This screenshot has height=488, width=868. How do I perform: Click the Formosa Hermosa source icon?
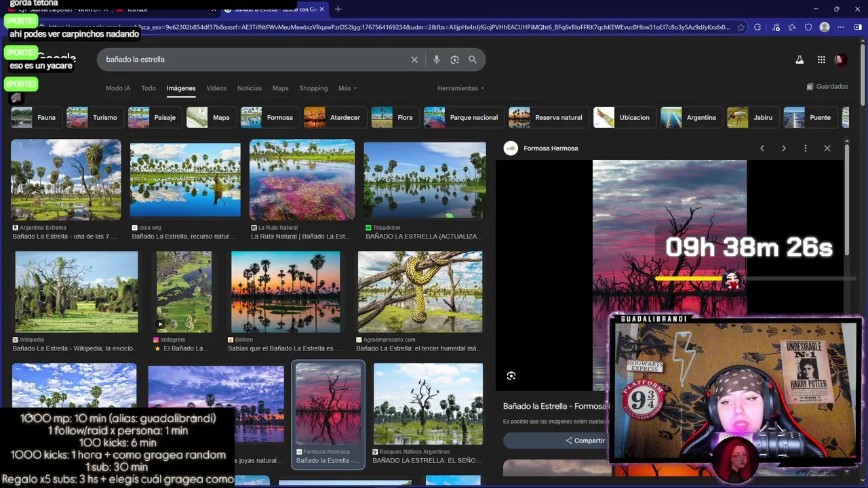(511, 148)
